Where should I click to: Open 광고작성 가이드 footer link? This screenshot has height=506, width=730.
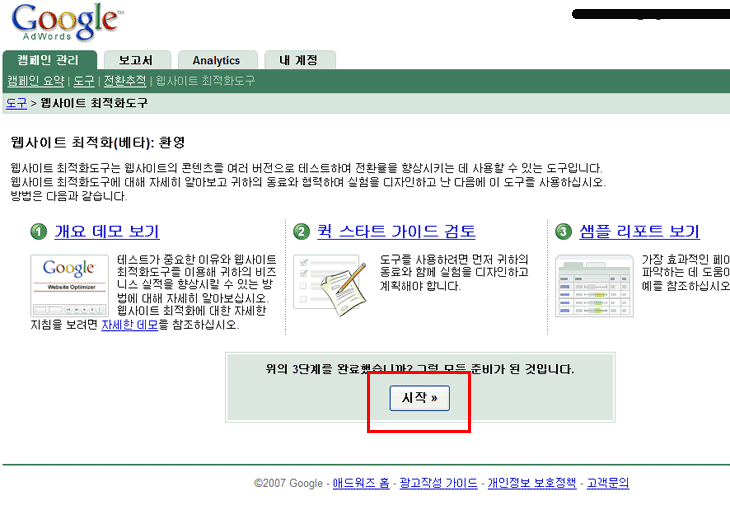(438, 483)
